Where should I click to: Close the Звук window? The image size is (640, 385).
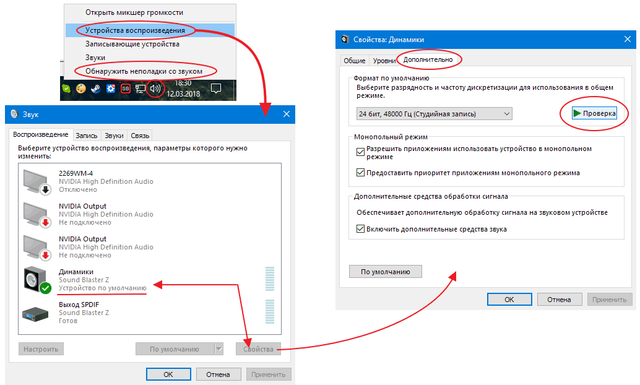287,114
